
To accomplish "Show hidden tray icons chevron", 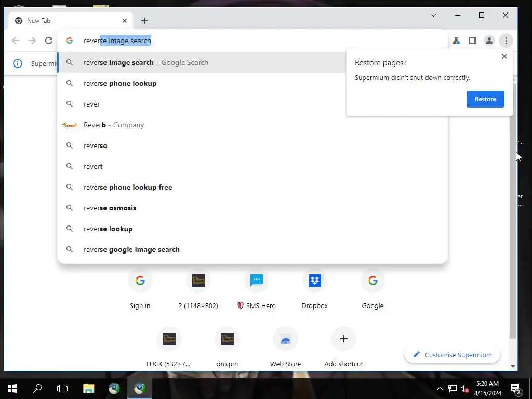I will point(440,389).
